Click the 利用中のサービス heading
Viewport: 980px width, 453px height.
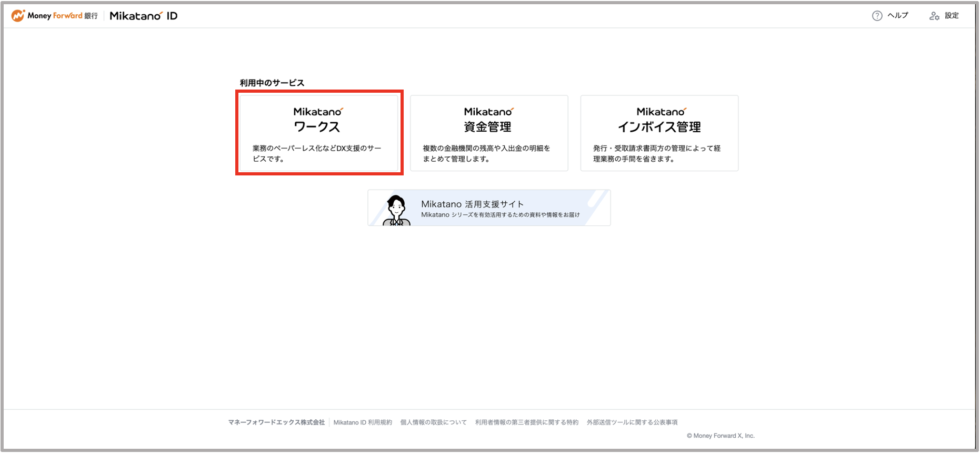tap(272, 83)
